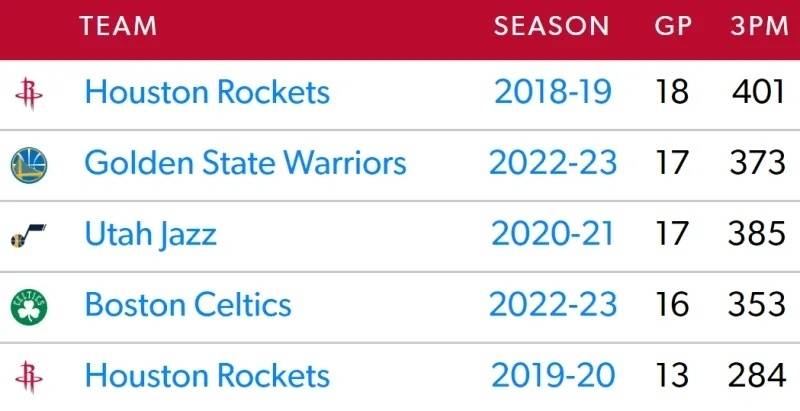Sort by the GP column header
Viewport: 800px width, 411px height.
(673, 26)
